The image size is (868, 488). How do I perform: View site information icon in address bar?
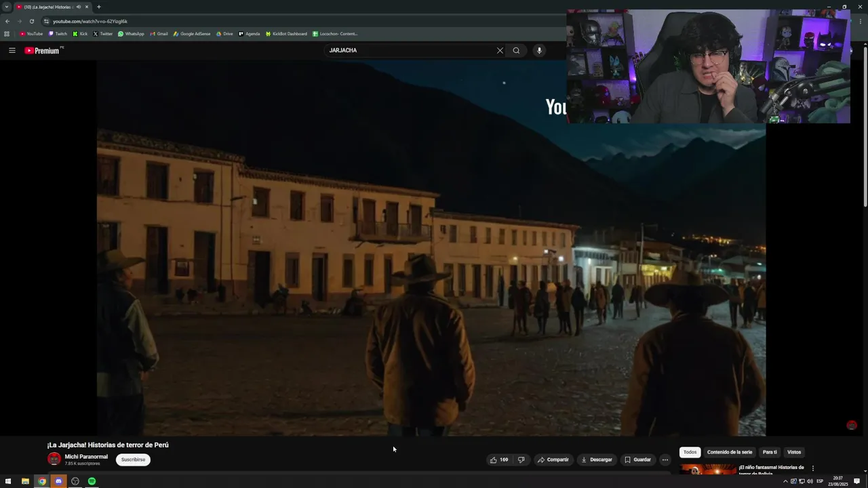pyautogui.click(x=46, y=21)
